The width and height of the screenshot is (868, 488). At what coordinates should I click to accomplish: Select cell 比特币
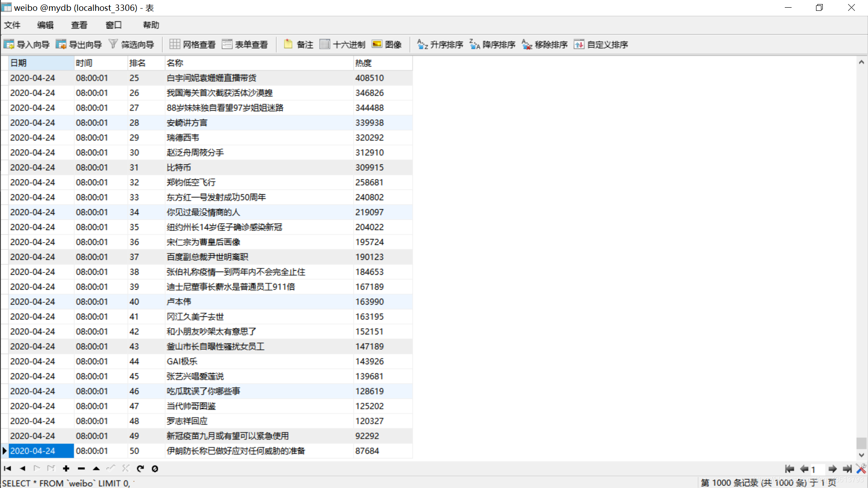[x=259, y=167]
